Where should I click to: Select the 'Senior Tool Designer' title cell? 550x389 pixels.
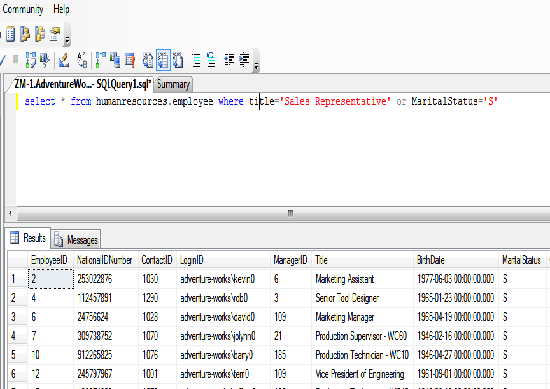coord(362,298)
